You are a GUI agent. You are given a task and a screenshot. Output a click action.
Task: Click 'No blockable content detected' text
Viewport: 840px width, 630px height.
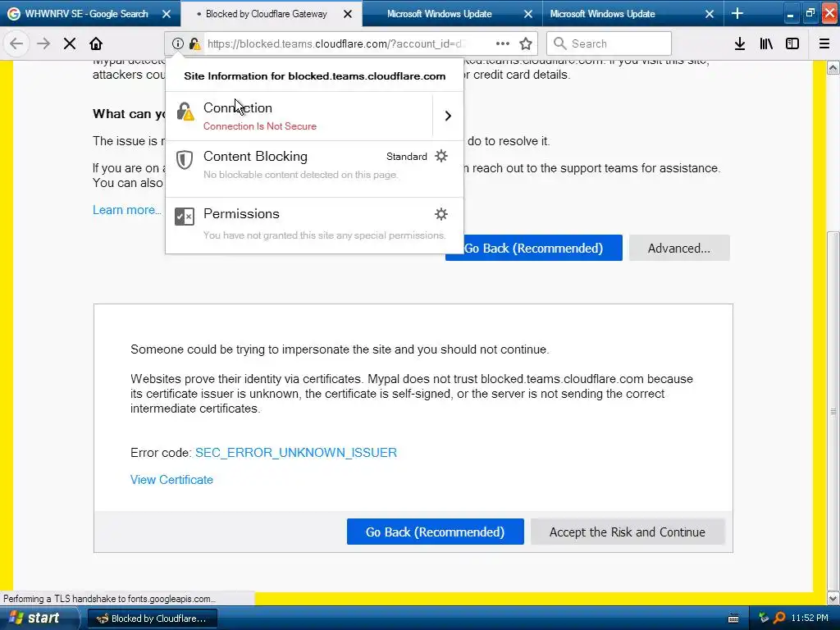(300, 175)
